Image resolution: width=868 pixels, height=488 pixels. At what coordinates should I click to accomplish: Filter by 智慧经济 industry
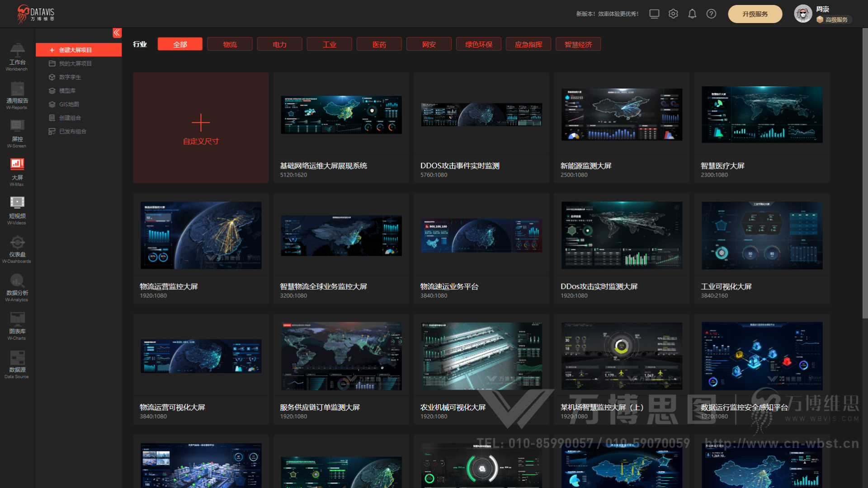click(578, 44)
